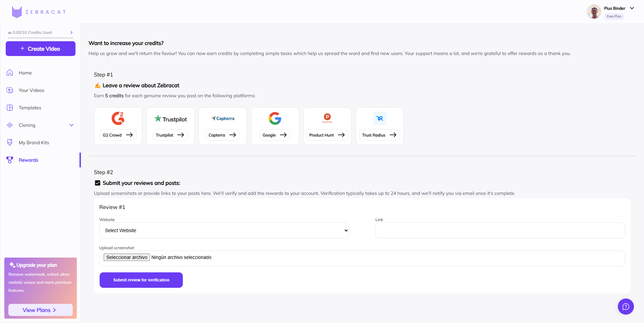The image size is (644, 323).
Task: Go to Your Videos in sidebar
Action: (x=32, y=90)
